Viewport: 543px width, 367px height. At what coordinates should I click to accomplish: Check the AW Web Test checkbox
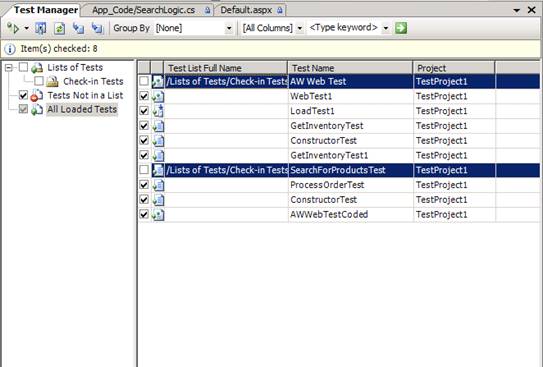click(x=144, y=81)
